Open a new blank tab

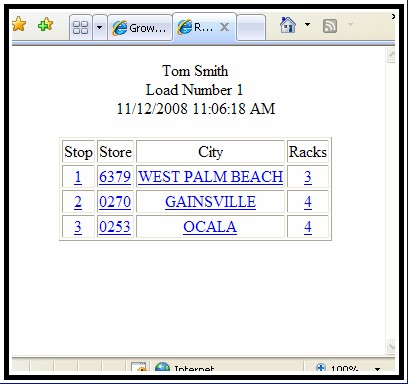tap(251, 27)
